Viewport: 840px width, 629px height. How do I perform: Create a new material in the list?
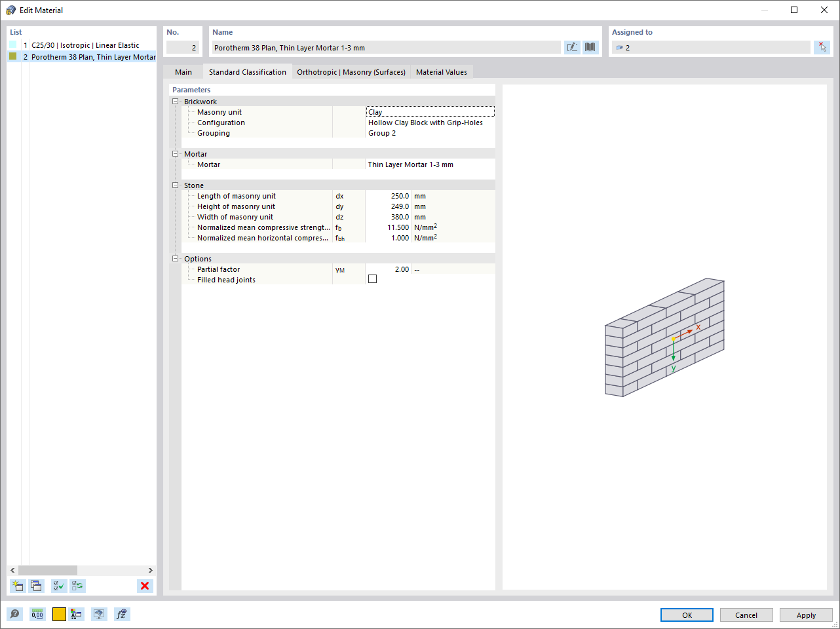pyautogui.click(x=18, y=586)
